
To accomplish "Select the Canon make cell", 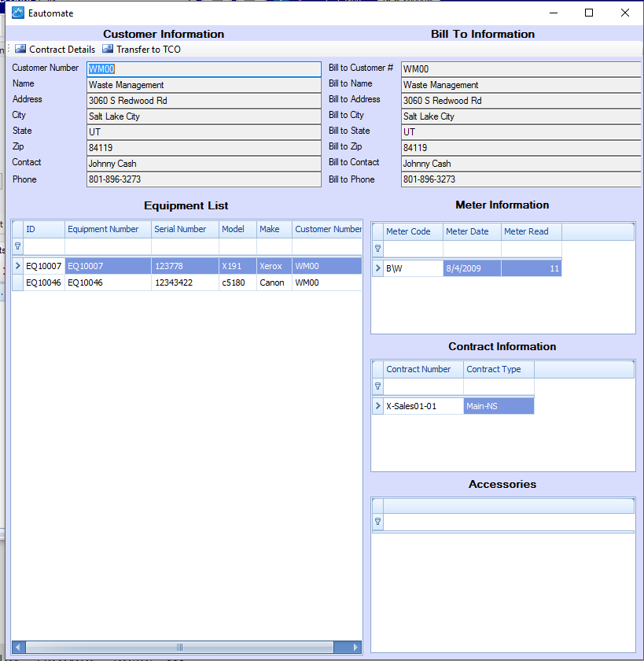I will (x=274, y=282).
